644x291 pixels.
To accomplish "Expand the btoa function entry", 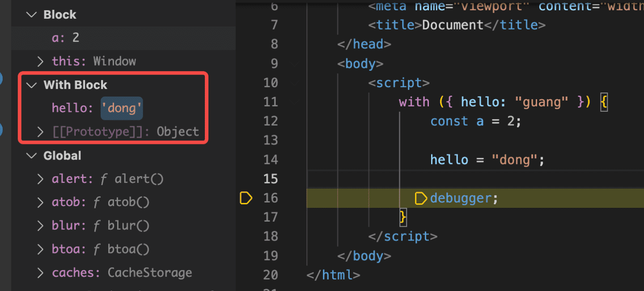I will 41,249.
